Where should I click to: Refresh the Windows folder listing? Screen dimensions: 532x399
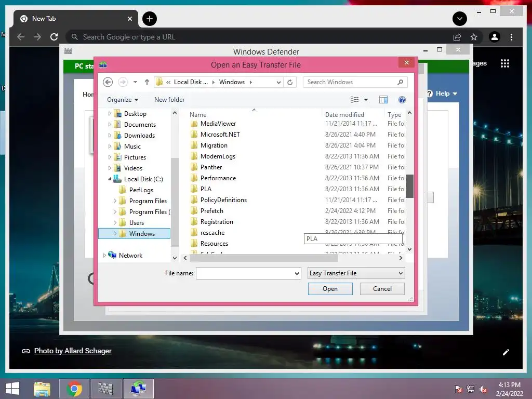coord(290,82)
